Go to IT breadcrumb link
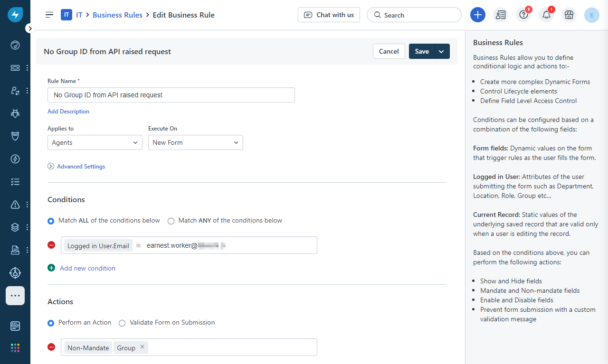The width and height of the screenshot is (608, 364). point(79,15)
